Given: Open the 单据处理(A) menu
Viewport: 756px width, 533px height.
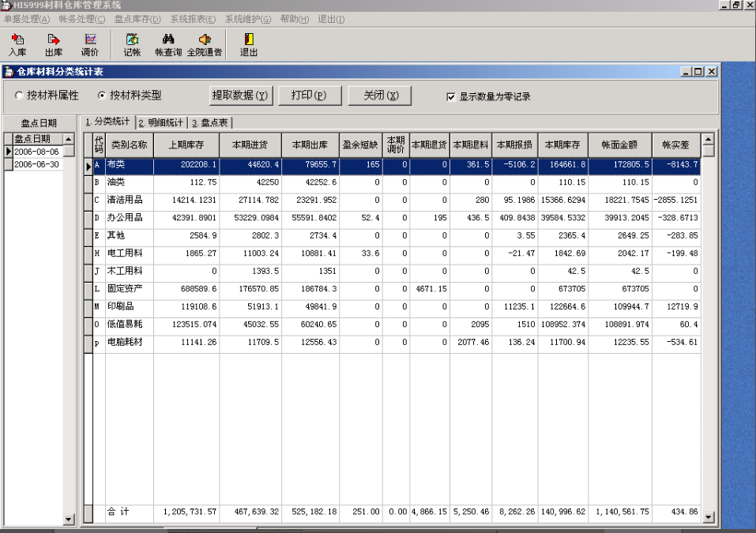Looking at the screenshot, I should tap(27, 19).
